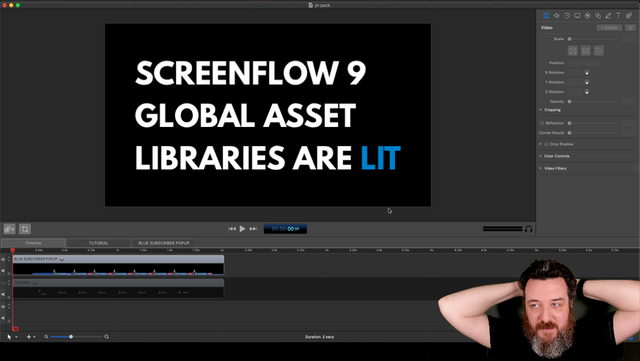Open the Annotations pencil inspector tab
The image size is (640, 361).
point(608,16)
